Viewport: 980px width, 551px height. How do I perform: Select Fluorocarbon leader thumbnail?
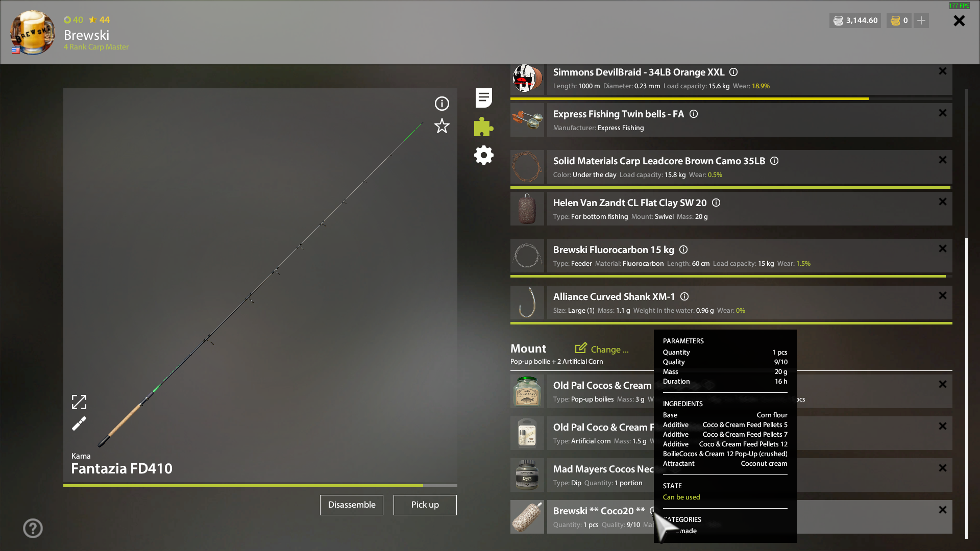[x=527, y=256]
